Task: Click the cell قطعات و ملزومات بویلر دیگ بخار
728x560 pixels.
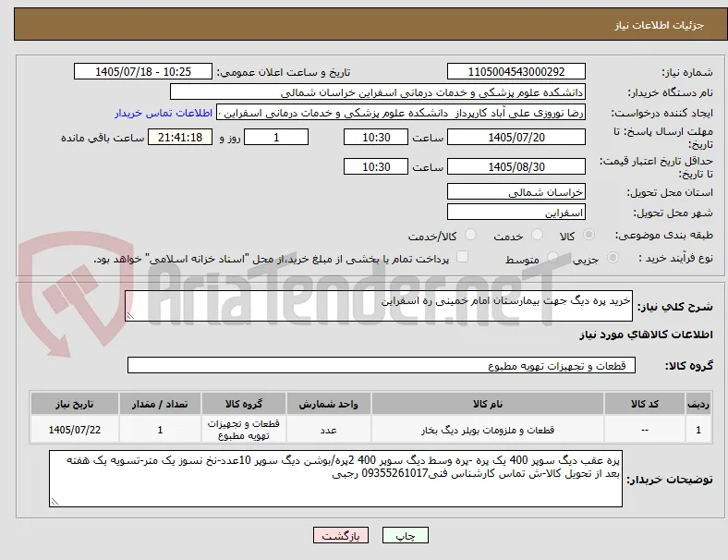Action: 488,430
